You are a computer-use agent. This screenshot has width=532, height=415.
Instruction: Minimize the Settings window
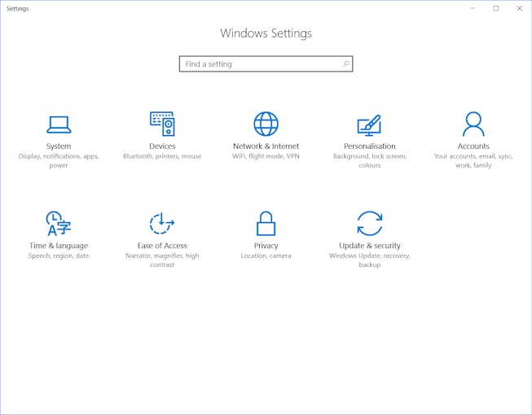tap(473, 8)
